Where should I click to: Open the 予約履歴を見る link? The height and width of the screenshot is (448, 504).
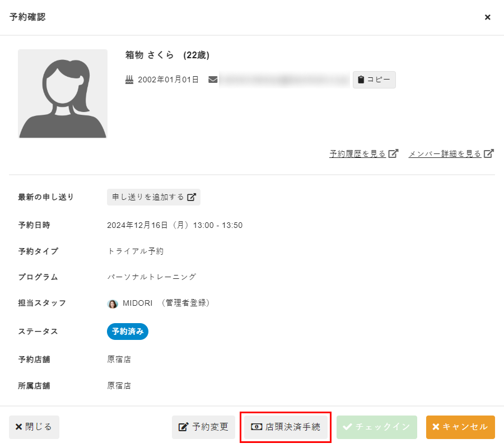click(357, 153)
